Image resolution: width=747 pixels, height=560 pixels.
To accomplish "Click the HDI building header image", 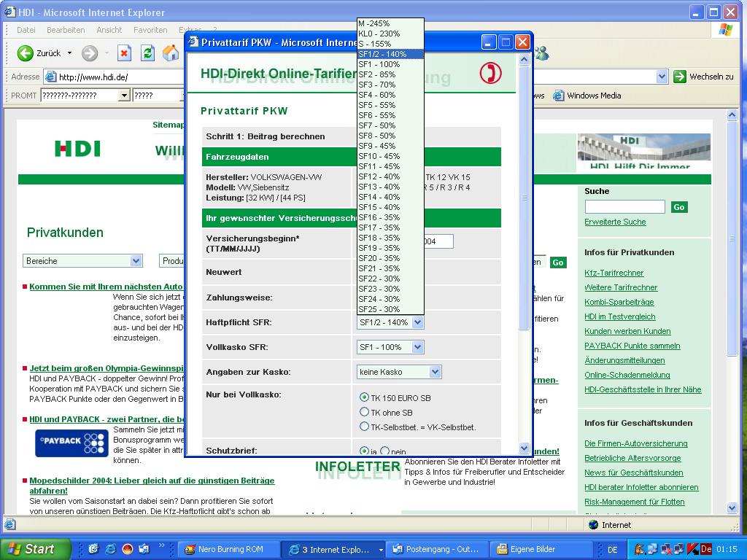I will [643, 151].
